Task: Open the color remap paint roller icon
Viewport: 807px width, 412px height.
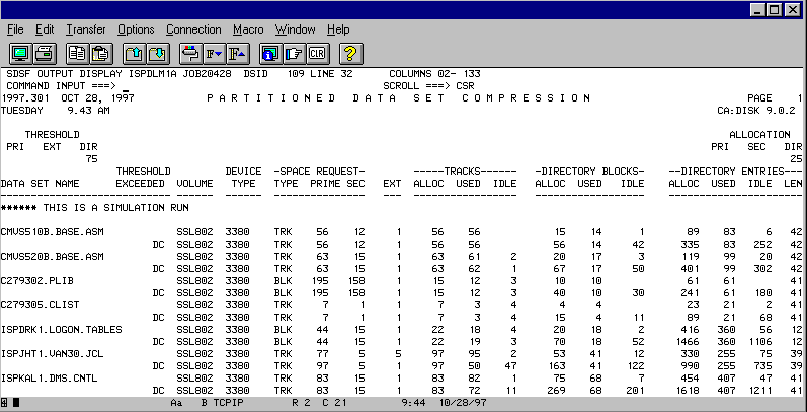Action: (190, 53)
